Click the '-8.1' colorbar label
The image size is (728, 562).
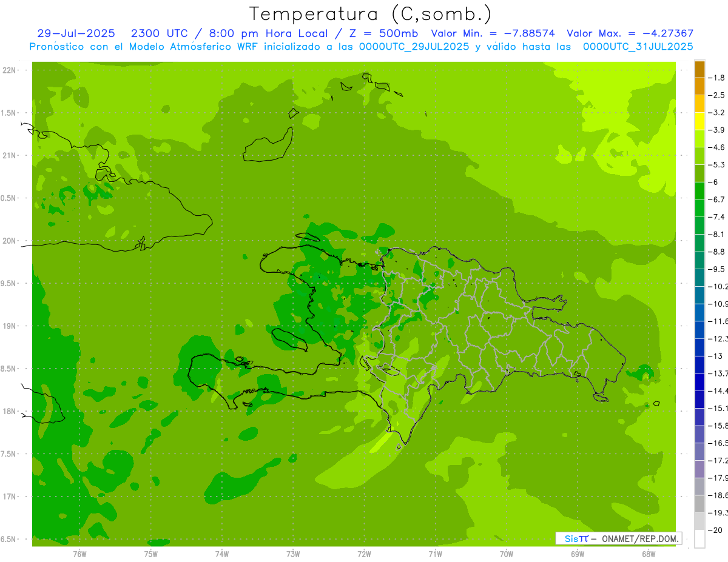pyautogui.click(x=717, y=234)
